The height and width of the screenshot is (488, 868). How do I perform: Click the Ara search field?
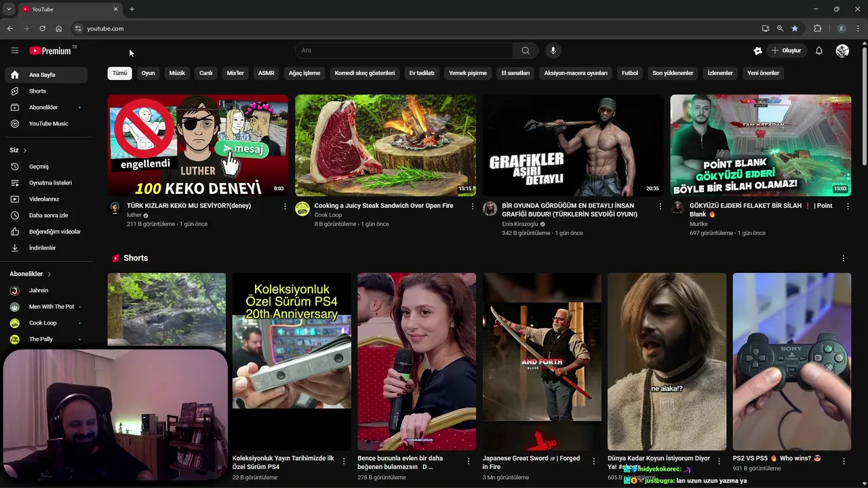pos(403,50)
